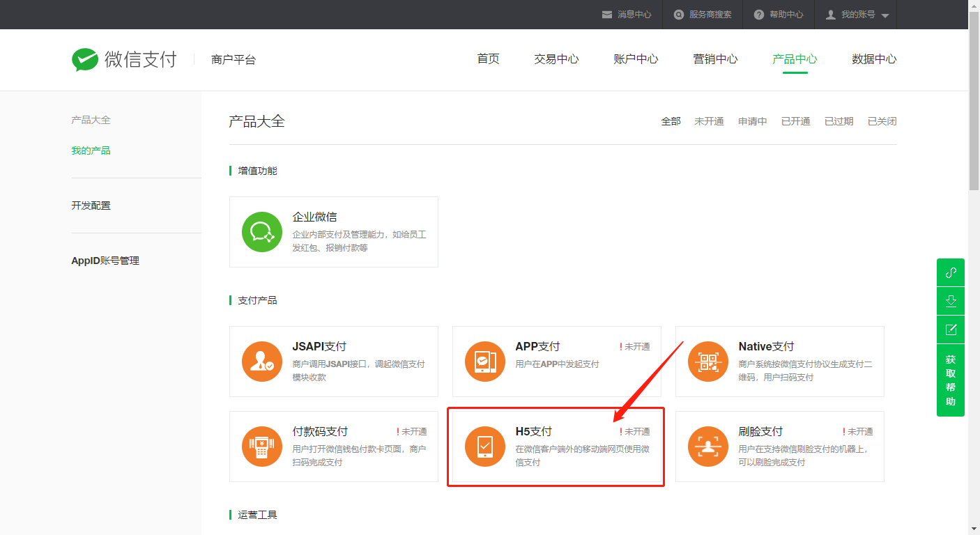Expand the 我的账号 dropdown arrow
Viewport: 980px width, 535px height.
[885, 15]
